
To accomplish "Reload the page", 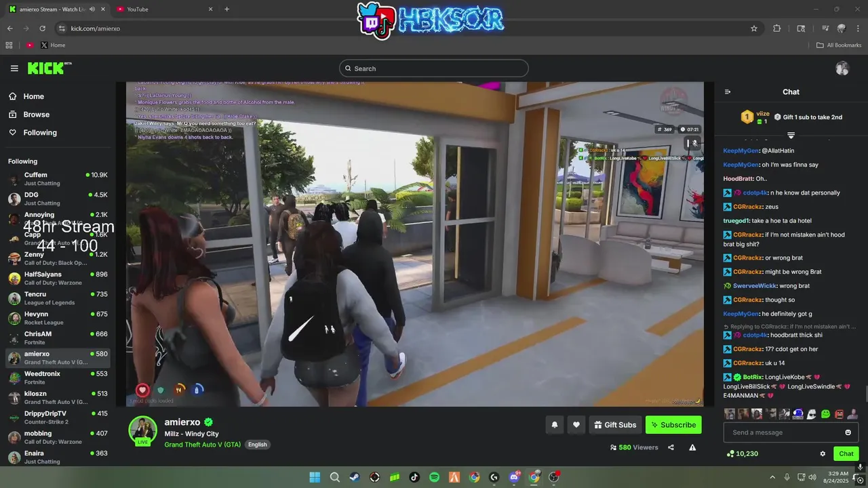I will click(x=43, y=28).
